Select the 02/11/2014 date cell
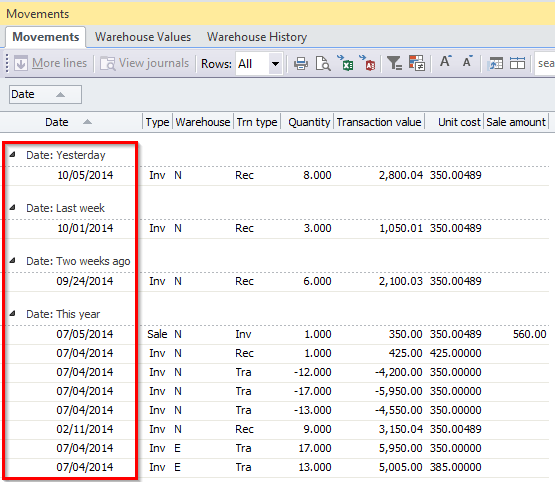 coord(85,429)
